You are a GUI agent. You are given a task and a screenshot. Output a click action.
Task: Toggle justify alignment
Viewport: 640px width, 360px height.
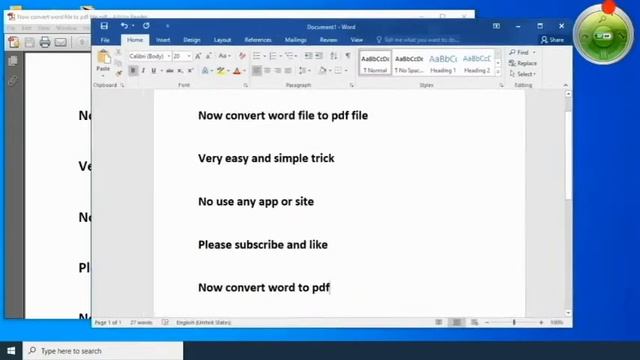point(288,71)
